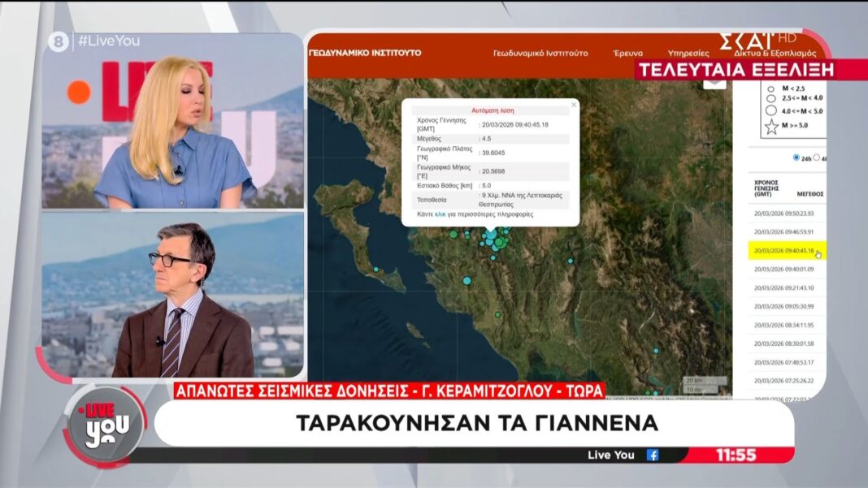Click the ΜΕΓΕΘΟΣ column header
Screen dimensions: 868x488
[809, 194]
